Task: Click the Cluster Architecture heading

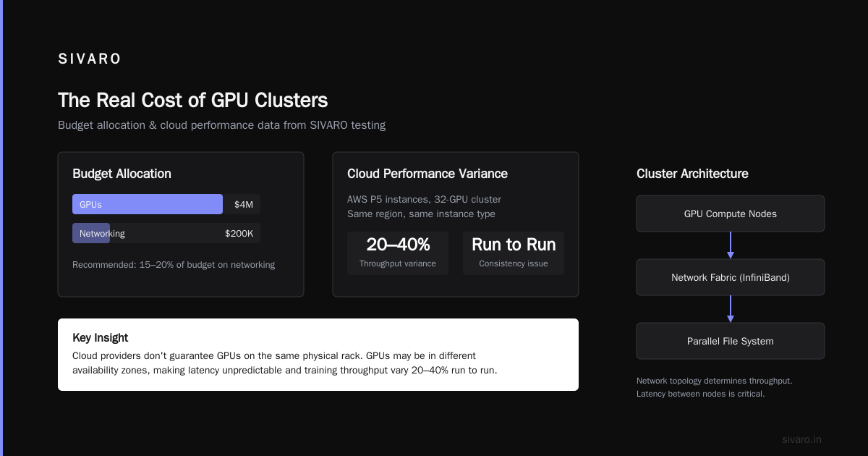Action: tap(692, 174)
